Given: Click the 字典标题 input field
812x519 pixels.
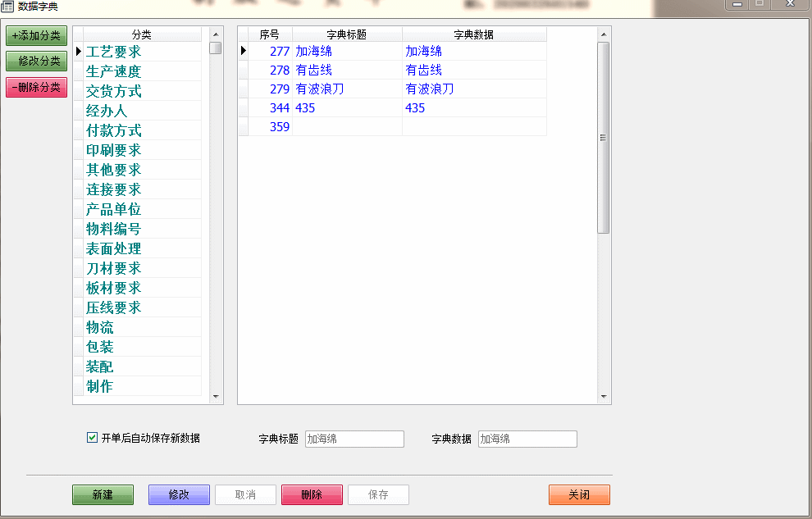Looking at the screenshot, I should pos(354,439).
